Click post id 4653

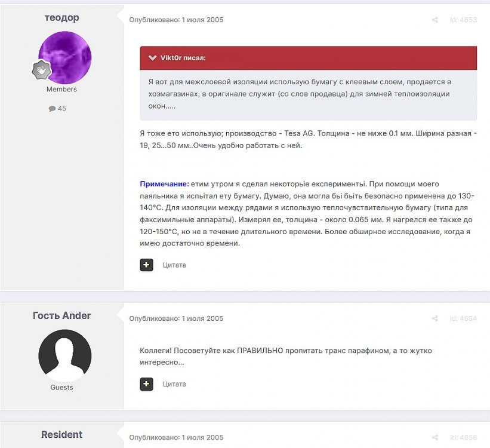463,20
